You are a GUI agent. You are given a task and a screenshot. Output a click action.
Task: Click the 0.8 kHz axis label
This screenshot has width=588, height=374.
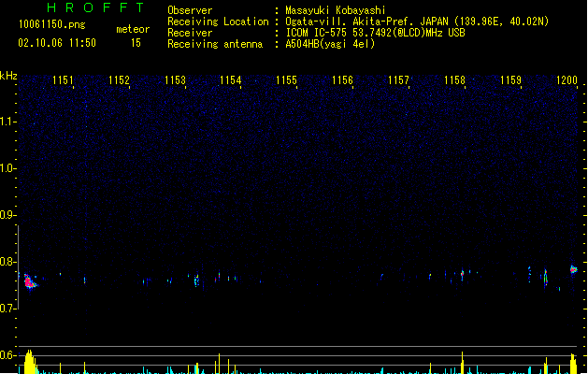coord(7,262)
